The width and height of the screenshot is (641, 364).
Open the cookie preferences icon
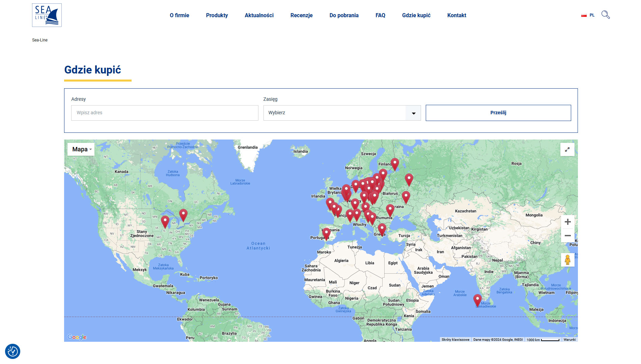(12, 352)
